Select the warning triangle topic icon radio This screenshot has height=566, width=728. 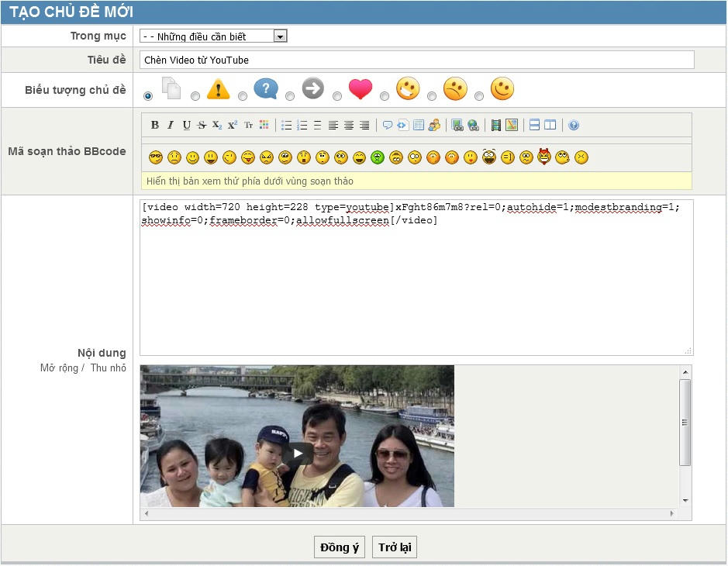(195, 96)
